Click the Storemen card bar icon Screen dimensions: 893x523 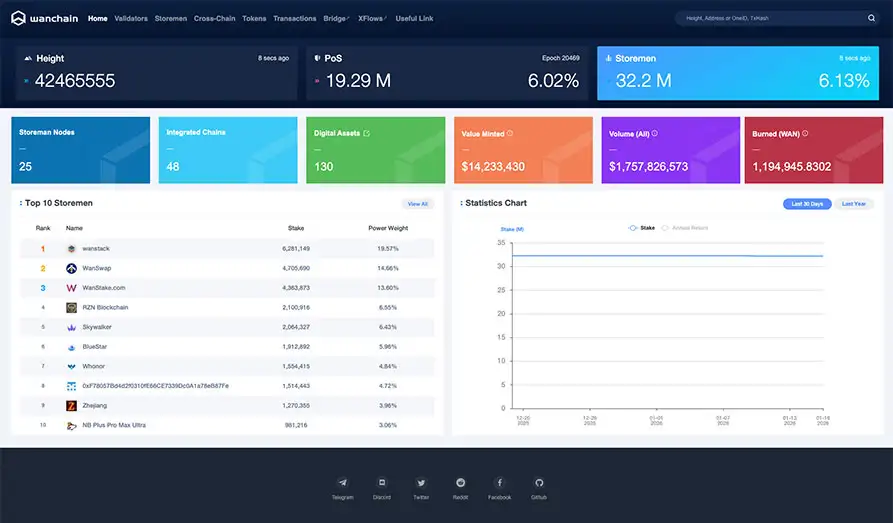click(x=608, y=58)
